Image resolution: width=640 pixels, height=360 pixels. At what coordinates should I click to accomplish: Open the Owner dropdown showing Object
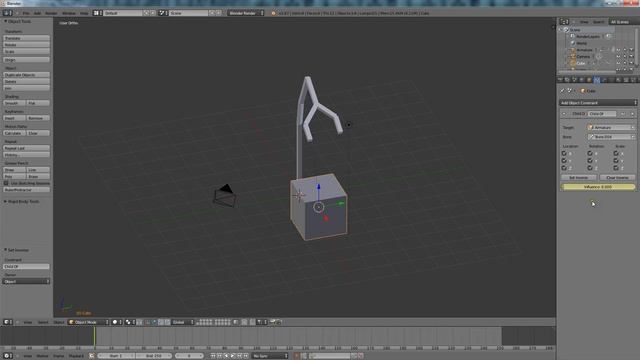[x=27, y=281]
